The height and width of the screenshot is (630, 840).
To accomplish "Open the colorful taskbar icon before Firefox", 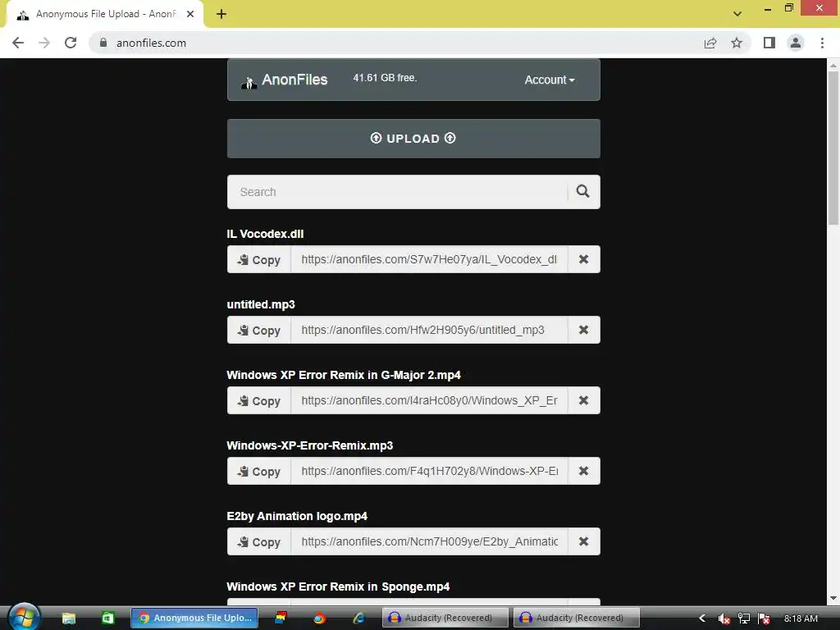I will click(281, 618).
